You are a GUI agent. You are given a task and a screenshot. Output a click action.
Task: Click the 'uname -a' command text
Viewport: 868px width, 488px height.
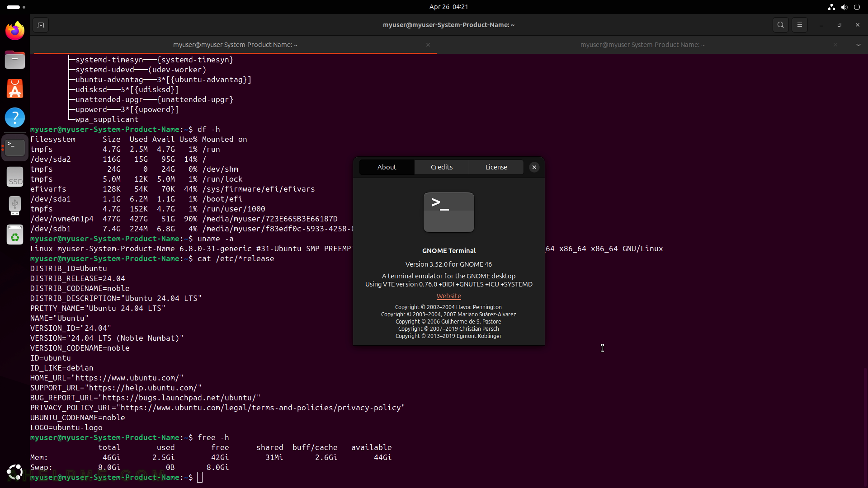[216, 239]
